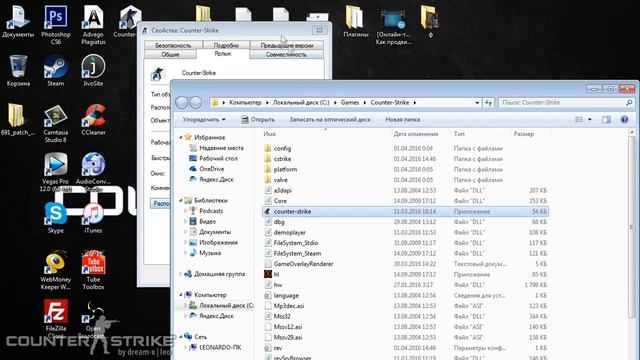
Task: Click the search magnifier icon
Action: (629, 102)
